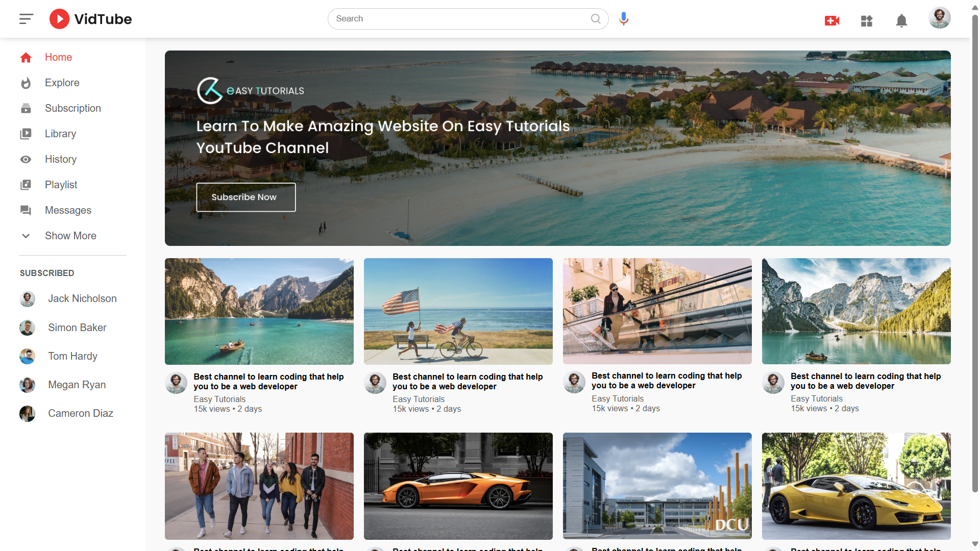The image size is (980, 551).
Task: Click the History eye icon
Action: tap(26, 159)
